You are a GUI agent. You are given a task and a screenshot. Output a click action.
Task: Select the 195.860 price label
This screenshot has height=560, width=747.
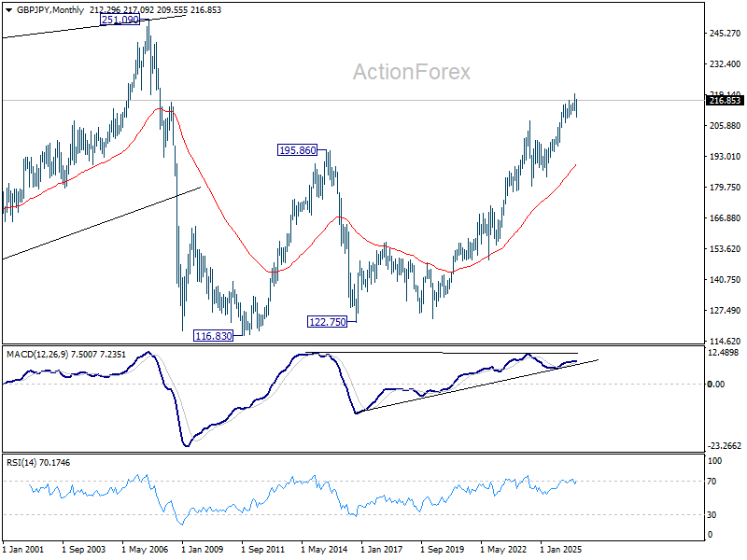coord(297,150)
